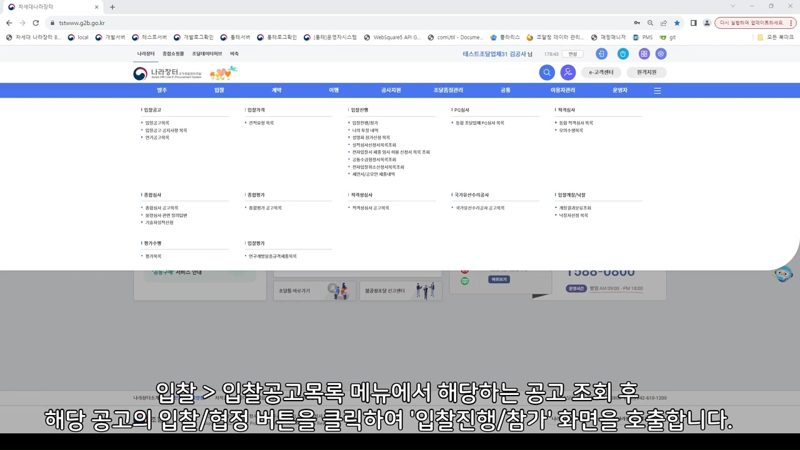The image size is (800, 450).
Task: Open 개찰결과상세조회 link
Action: coord(575,208)
